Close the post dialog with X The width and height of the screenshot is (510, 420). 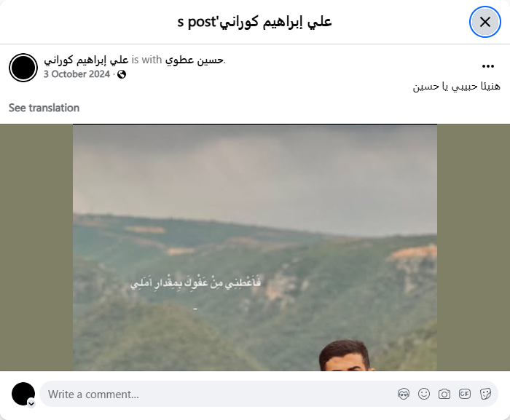(485, 22)
